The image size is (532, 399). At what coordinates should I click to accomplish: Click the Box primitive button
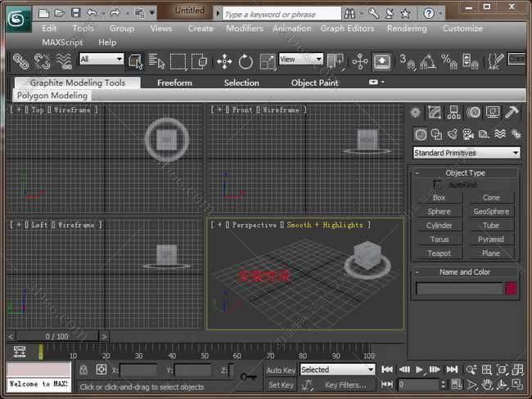coord(439,198)
